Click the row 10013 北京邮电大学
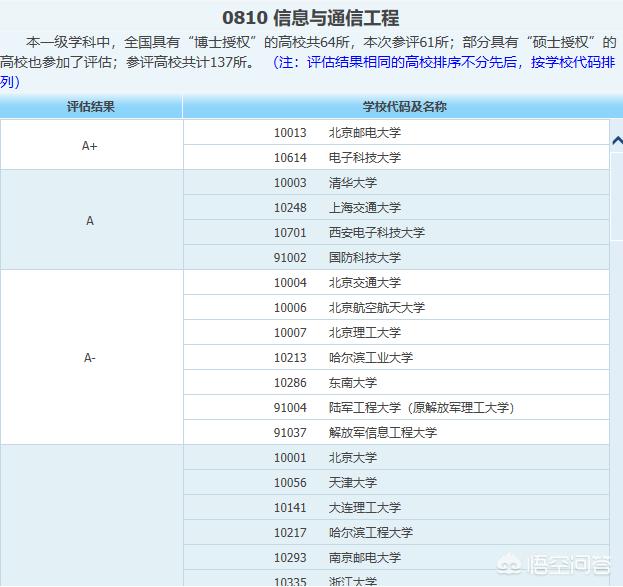Screen dimensions: 623x587 [396, 132]
